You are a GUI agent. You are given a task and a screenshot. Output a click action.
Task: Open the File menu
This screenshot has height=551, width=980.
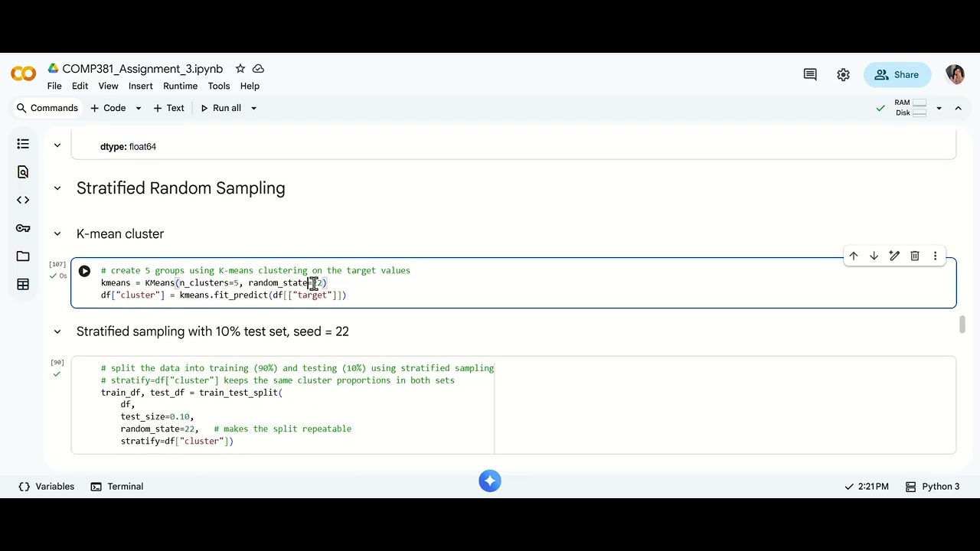(x=54, y=86)
